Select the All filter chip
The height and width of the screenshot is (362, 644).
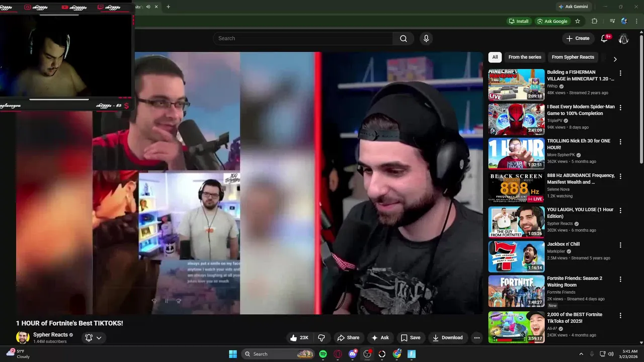(495, 57)
